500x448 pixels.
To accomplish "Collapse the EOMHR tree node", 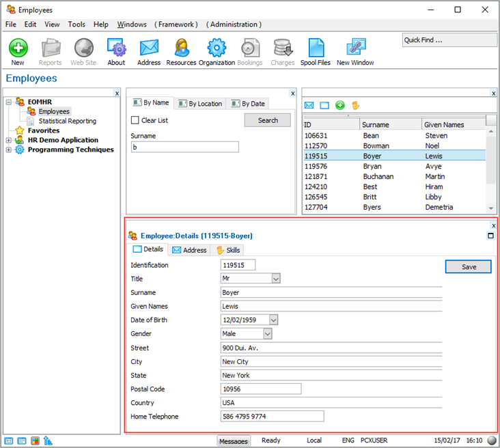I will (9, 102).
